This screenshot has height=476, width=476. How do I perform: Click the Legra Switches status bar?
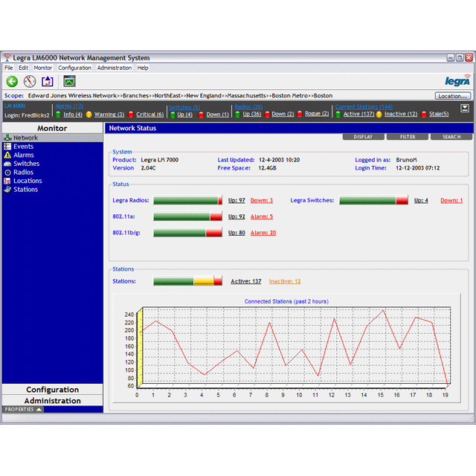pyautogui.click(x=373, y=200)
